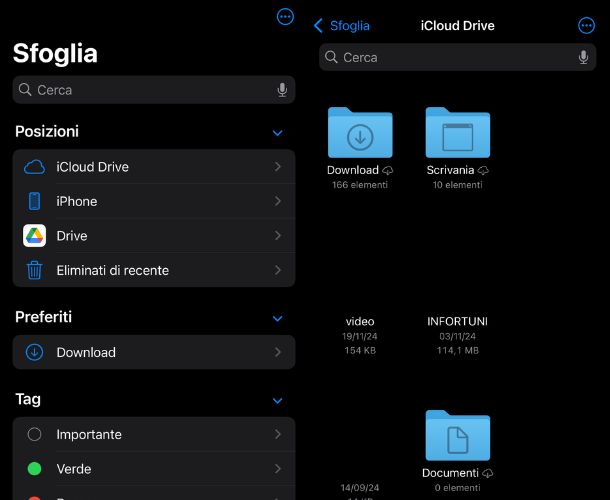Click the '114,1 MB' size text
Viewport: 610px width, 500px height.
[x=458, y=351]
